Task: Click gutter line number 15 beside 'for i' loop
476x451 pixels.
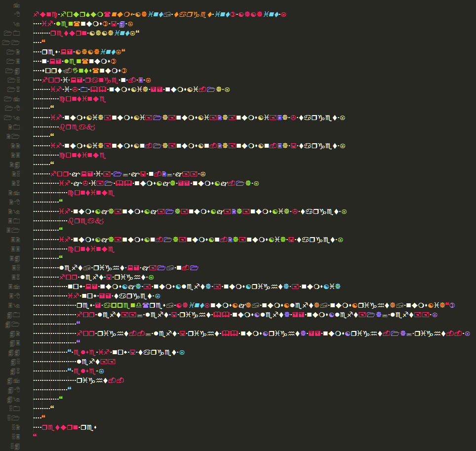Action: [x=14, y=80]
